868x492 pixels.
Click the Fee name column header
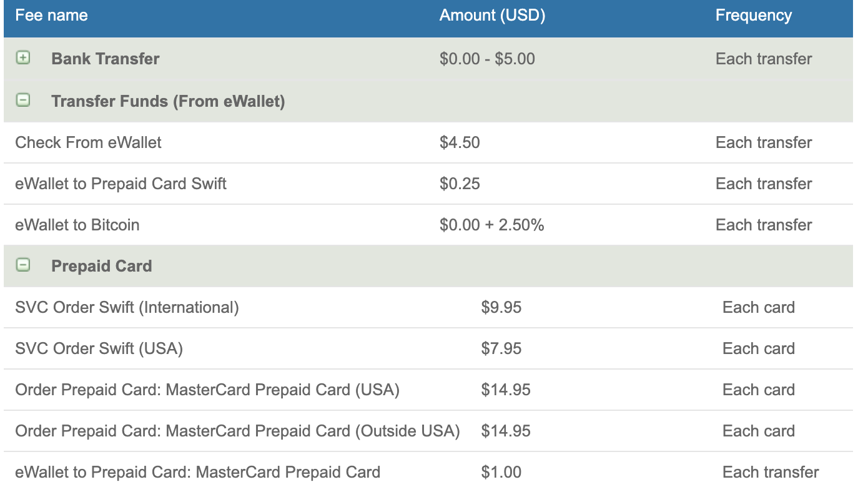click(x=51, y=16)
